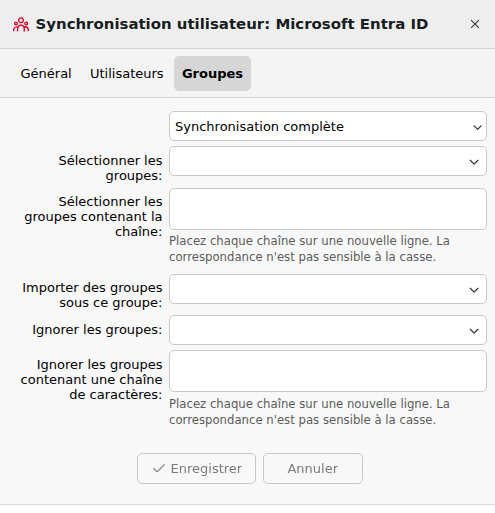
Task: Switch to the Général tab
Action: click(x=46, y=74)
